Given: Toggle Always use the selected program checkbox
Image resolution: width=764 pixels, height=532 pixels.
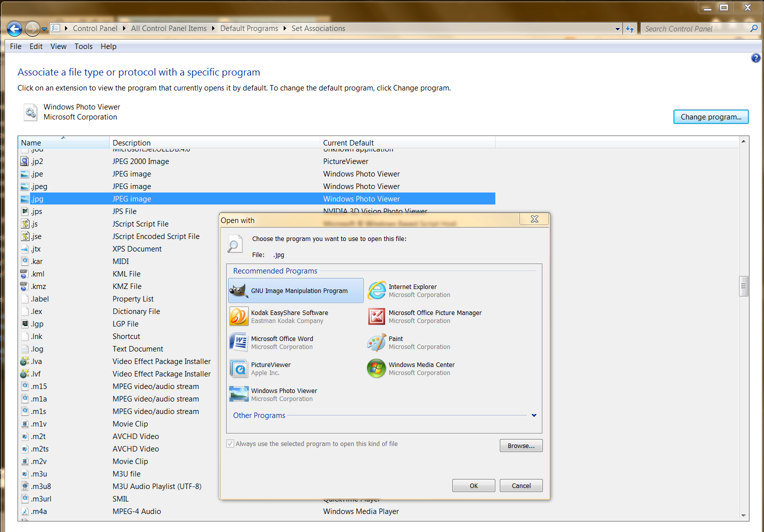Looking at the screenshot, I should click(x=230, y=443).
